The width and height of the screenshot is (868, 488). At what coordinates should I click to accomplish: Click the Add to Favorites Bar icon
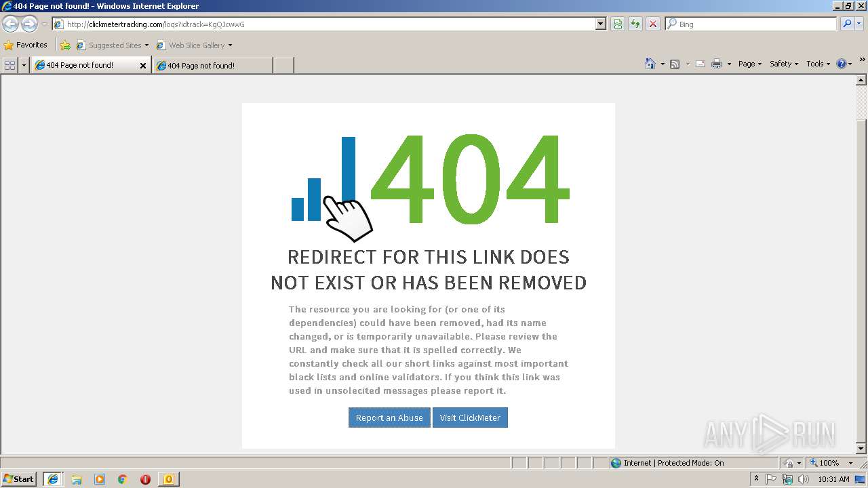point(65,45)
